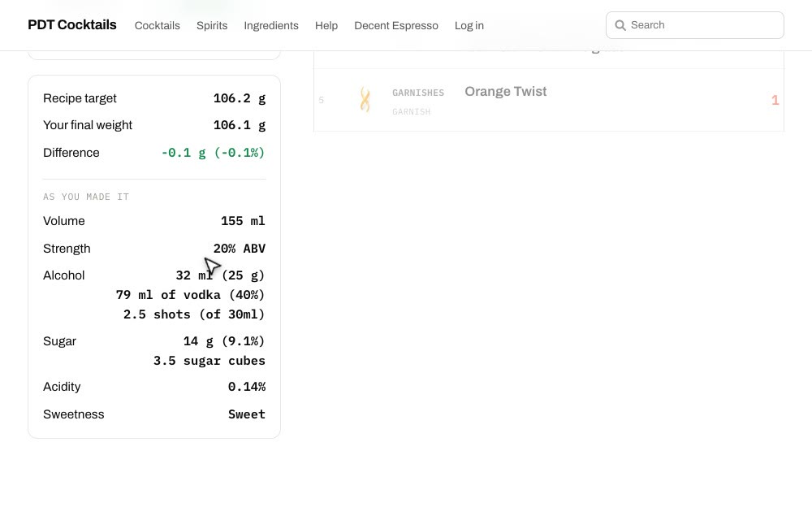Select the final weight value 106.1 g
This screenshot has width=812, height=520.
[240, 125]
